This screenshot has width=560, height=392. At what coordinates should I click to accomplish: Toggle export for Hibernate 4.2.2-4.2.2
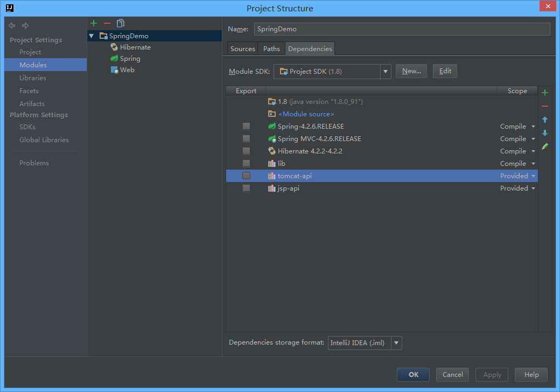[x=246, y=151]
